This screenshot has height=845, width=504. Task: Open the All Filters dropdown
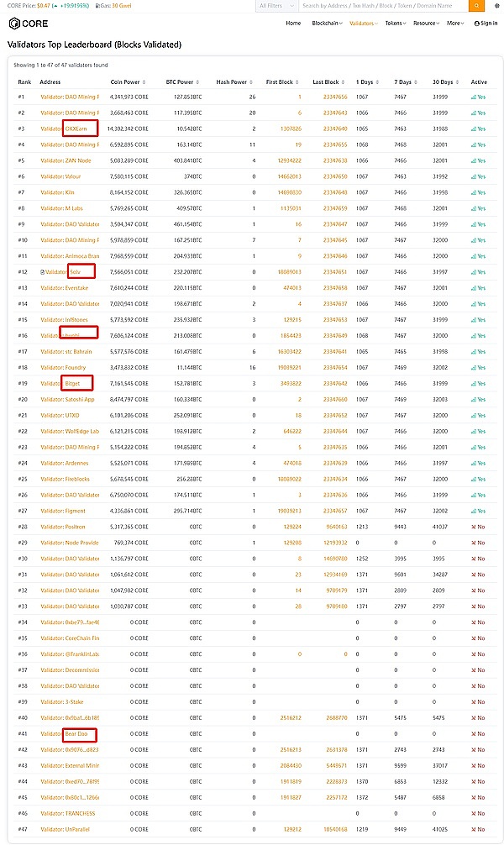coord(276,5)
